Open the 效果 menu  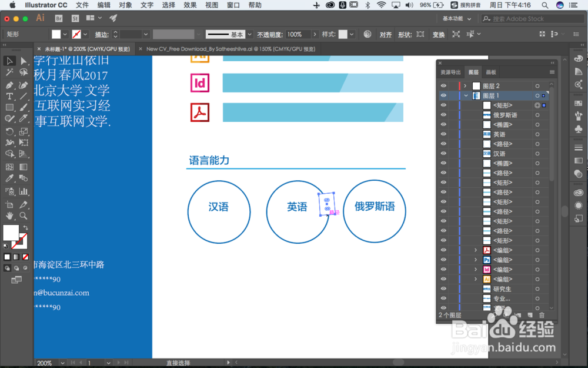[190, 5]
